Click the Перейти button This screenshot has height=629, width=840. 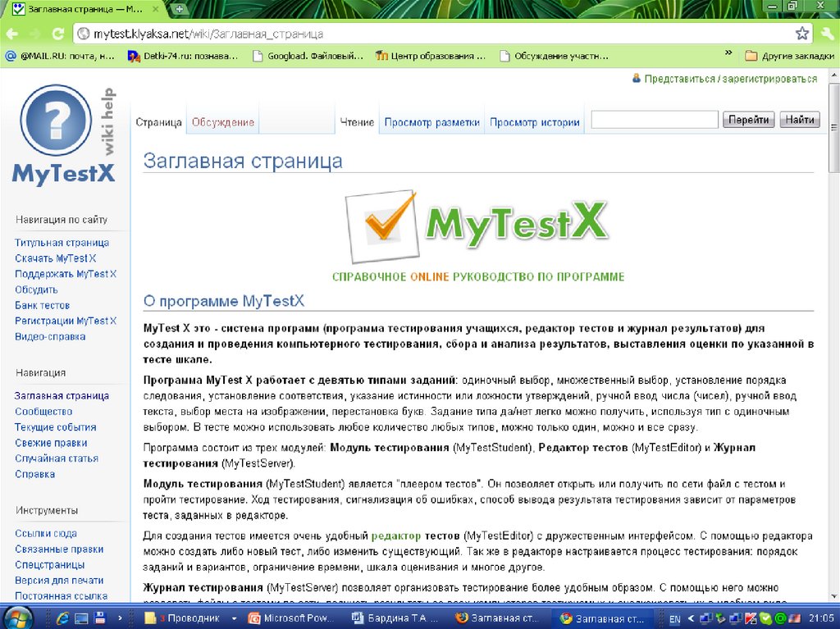point(749,120)
